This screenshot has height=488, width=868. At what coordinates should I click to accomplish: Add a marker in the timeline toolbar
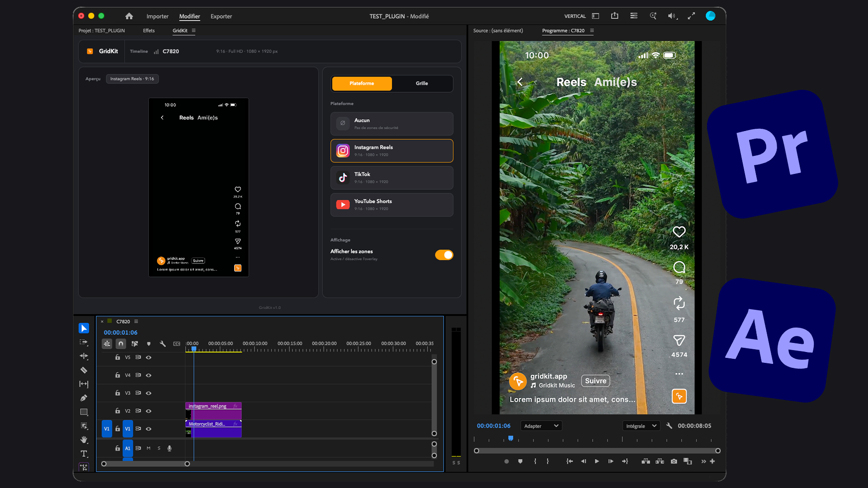[x=149, y=344]
